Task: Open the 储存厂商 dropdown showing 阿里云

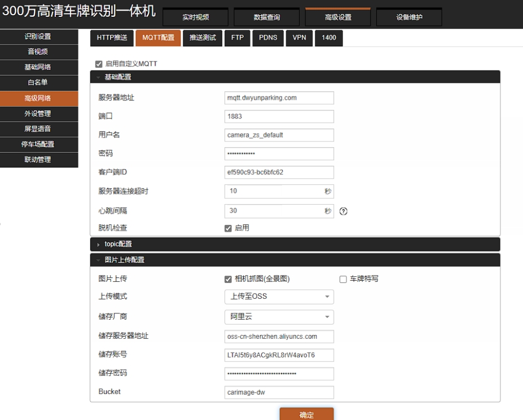Action: point(279,317)
